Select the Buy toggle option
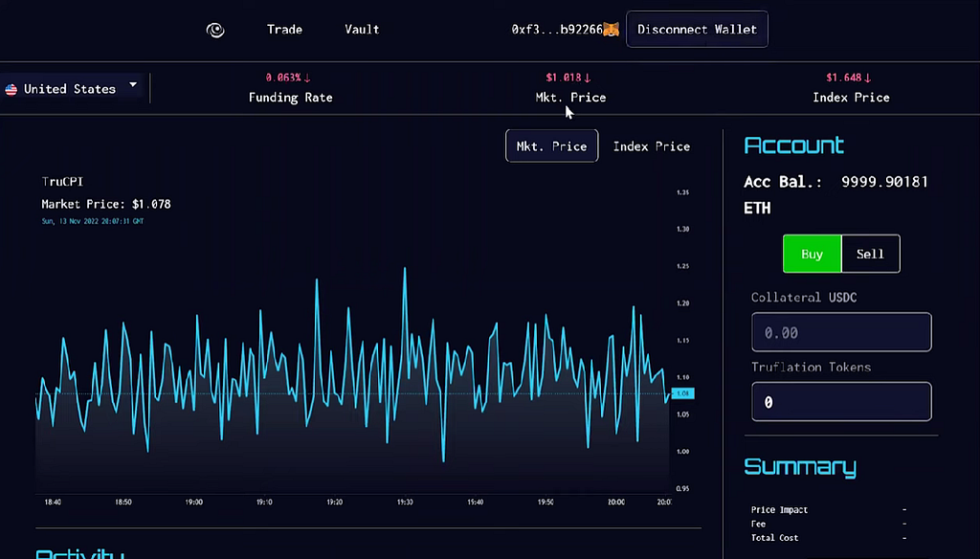The image size is (980, 559). click(812, 254)
